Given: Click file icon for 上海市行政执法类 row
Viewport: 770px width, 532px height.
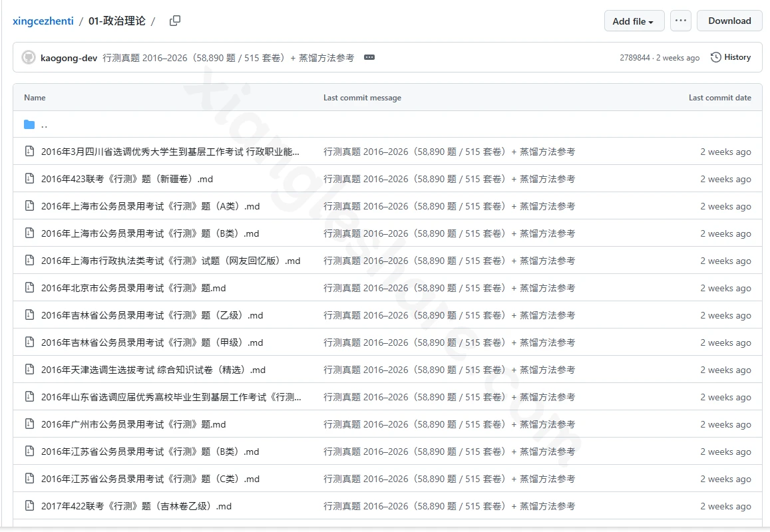Looking at the screenshot, I should pyautogui.click(x=29, y=261).
